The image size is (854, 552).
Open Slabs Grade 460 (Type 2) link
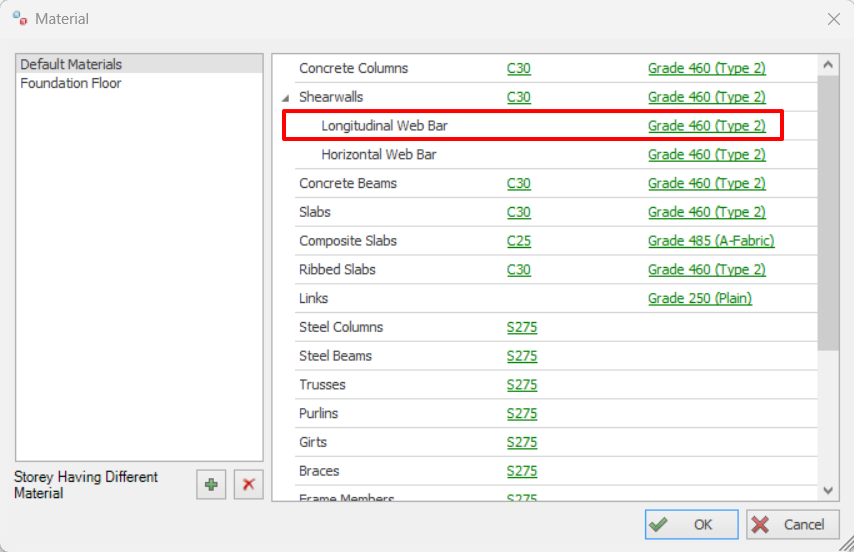point(706,213)
